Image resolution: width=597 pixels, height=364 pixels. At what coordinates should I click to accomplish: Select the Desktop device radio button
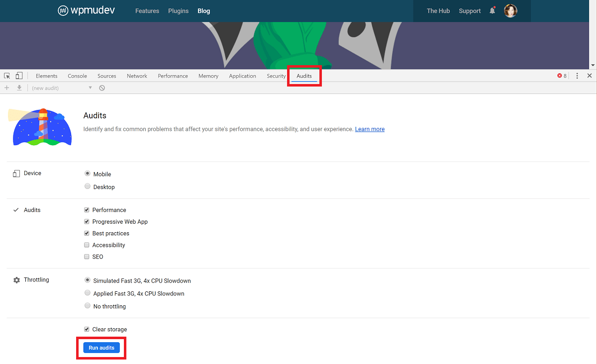(87, 186)
